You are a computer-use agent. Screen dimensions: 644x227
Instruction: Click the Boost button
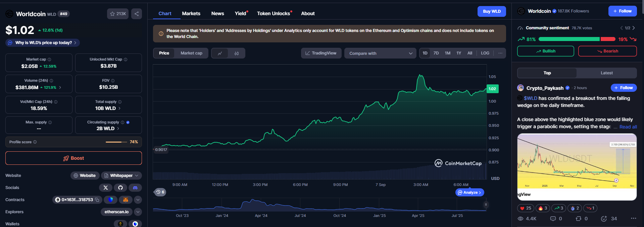tap(73, 158)
